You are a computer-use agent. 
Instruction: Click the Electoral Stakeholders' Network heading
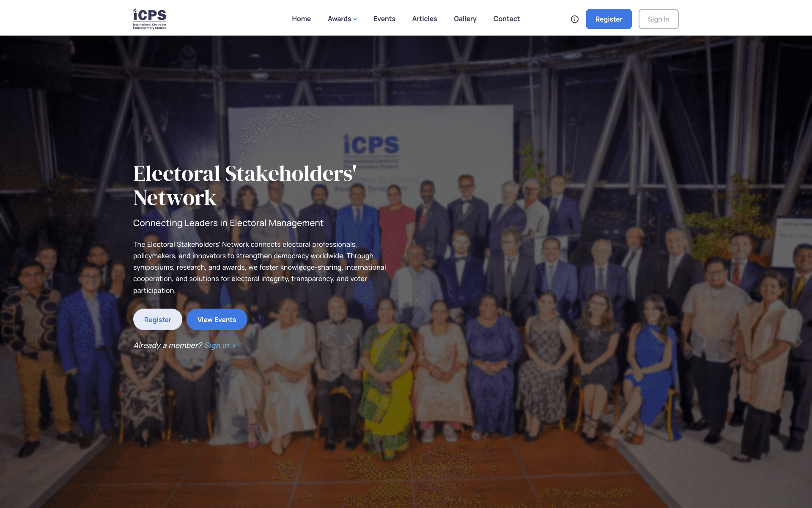pyautogui.click(x=245, y=185)
